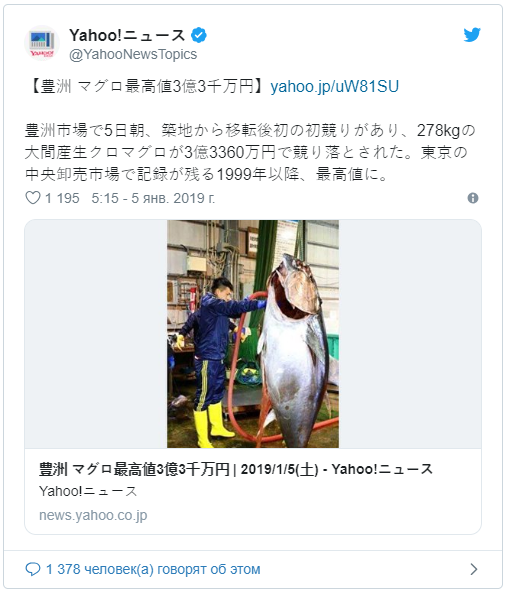Screen dimensions: 509x592
Task: Click the grey area left of tuna photo
Action: coord(96,334)
